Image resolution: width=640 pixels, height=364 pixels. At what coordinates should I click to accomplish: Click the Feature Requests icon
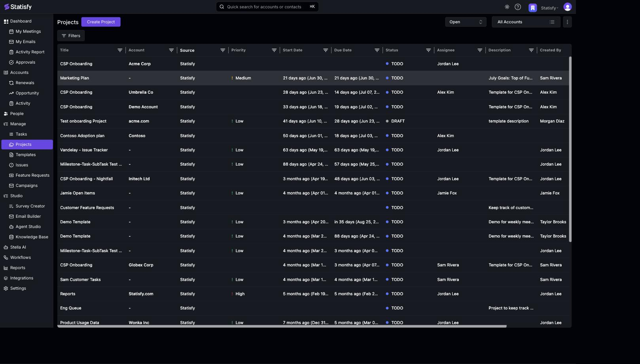11,175
